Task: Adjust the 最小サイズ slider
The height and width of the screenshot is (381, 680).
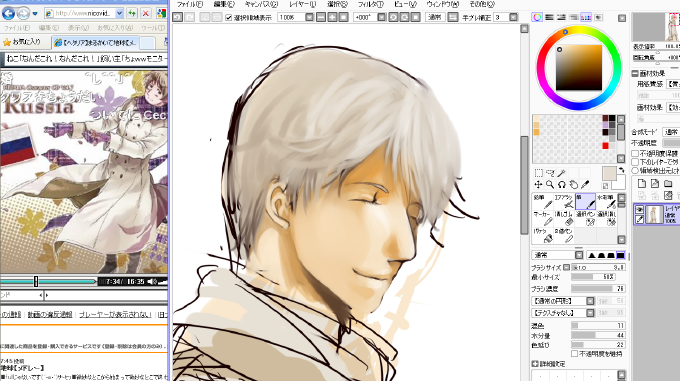Action: [x=593, y=277]
